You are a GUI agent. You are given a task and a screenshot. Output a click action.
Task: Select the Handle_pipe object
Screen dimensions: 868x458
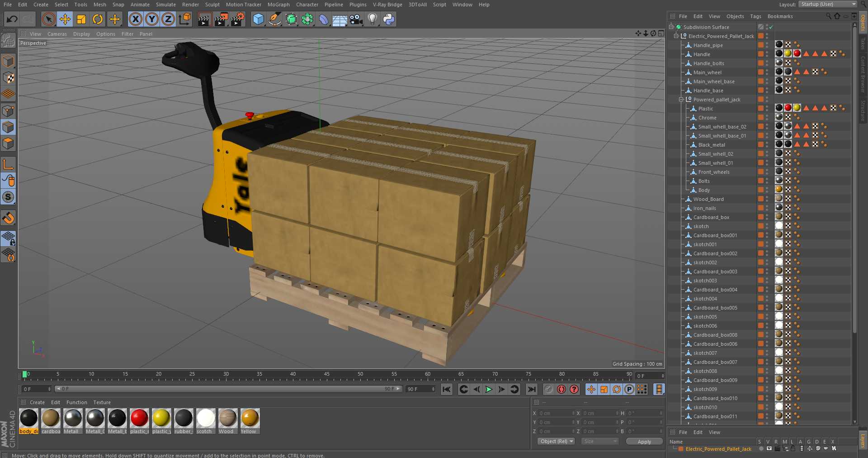(708, 45)
